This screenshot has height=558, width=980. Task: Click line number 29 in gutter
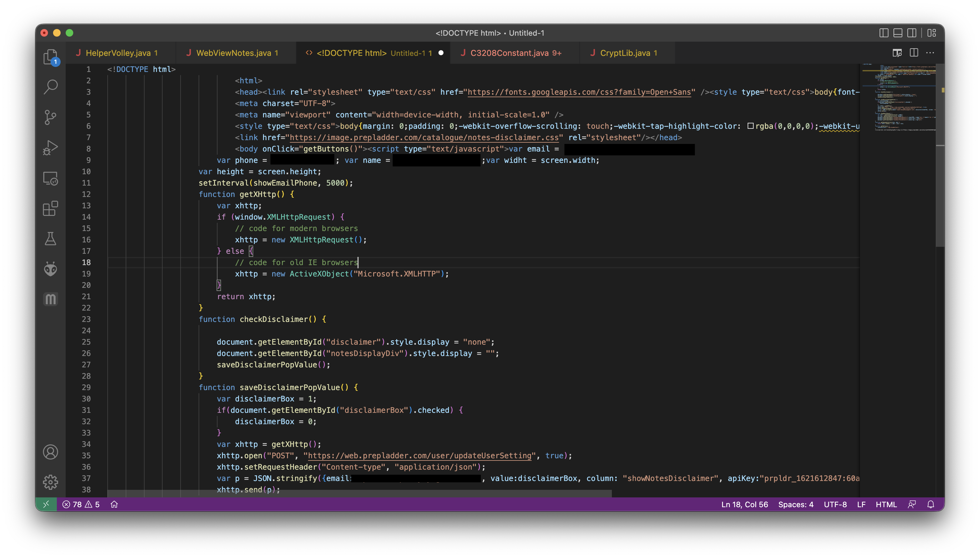click(86, 388)
